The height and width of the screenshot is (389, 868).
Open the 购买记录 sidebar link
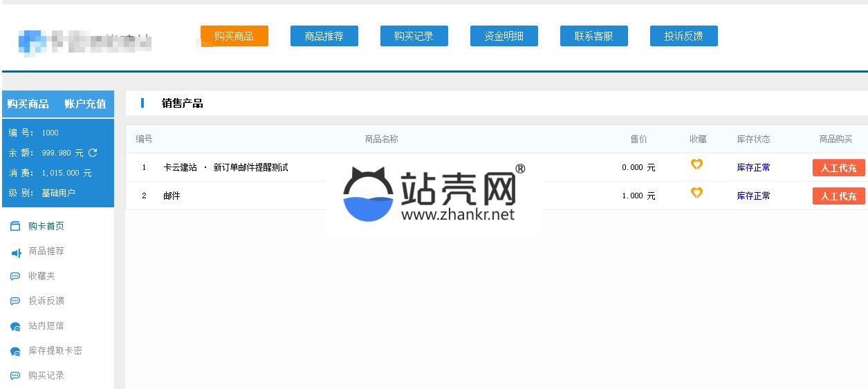46,375
